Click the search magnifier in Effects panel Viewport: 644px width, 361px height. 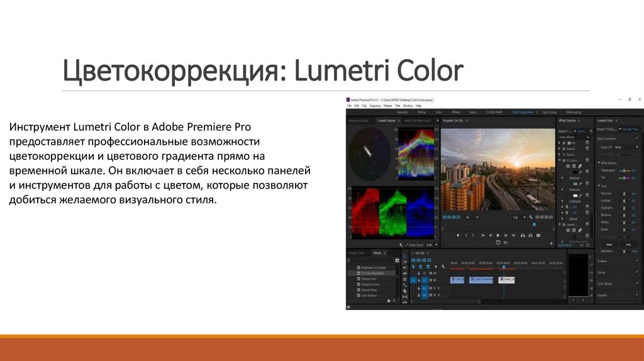pyautogui.click(x=348, y=260)
